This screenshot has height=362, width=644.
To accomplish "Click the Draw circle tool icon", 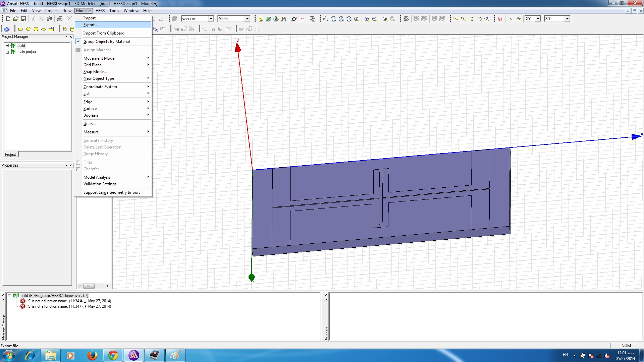I will [28, 29].
